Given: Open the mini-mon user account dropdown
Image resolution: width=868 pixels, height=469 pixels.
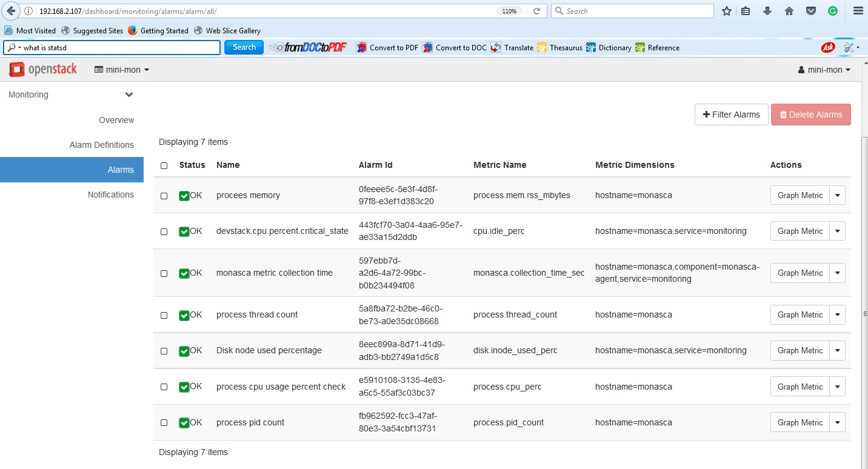Looking at the screenshot, I should point(824,70).
